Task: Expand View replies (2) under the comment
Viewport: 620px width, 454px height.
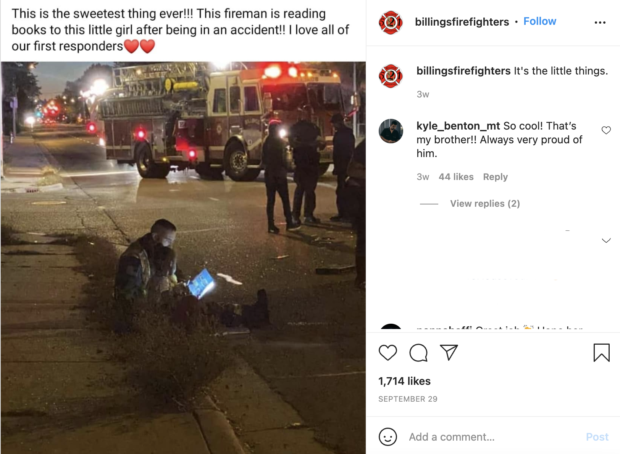Action: 485,204
